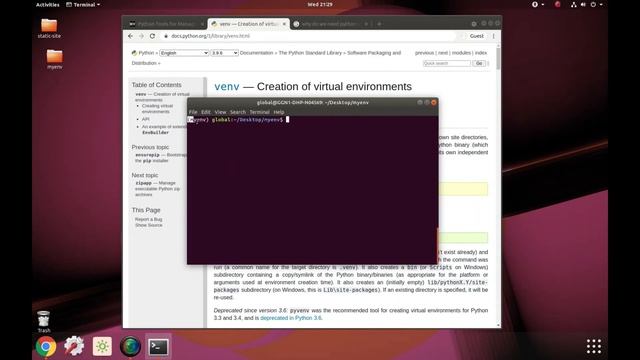Open the Terminal app menu in top bar
The height and width of the screenshot is (360, 640).
[x=83, y=4]
